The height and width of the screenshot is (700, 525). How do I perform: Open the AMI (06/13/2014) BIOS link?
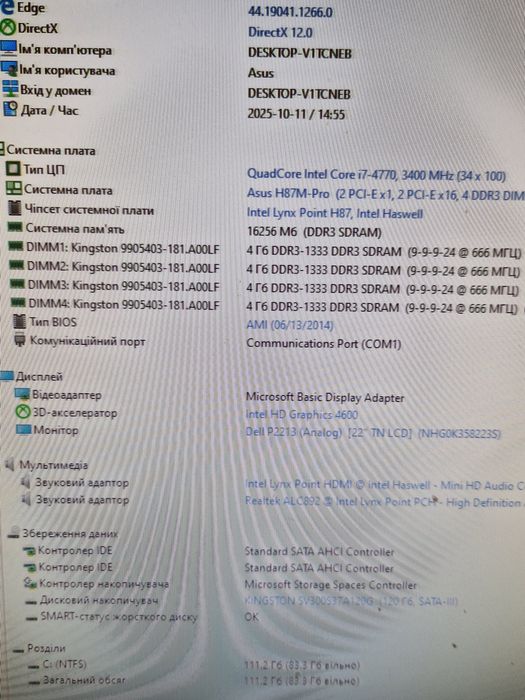(x=290, y=325)
